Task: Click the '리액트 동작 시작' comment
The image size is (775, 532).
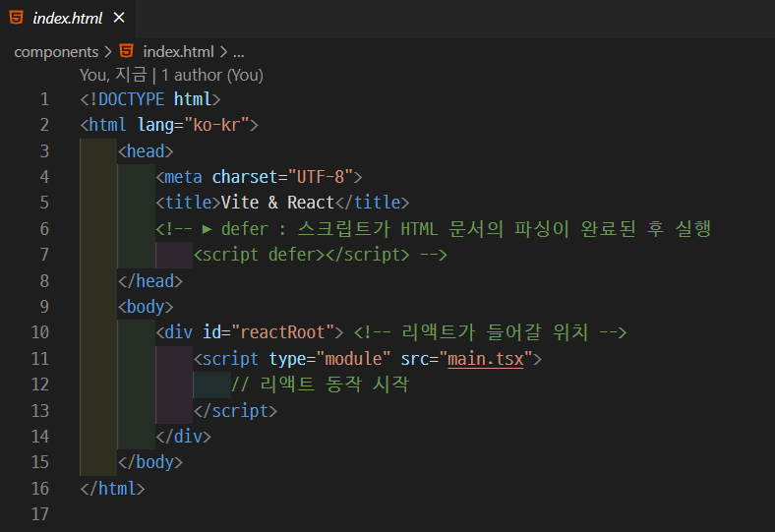Action: tap(321, 384)
